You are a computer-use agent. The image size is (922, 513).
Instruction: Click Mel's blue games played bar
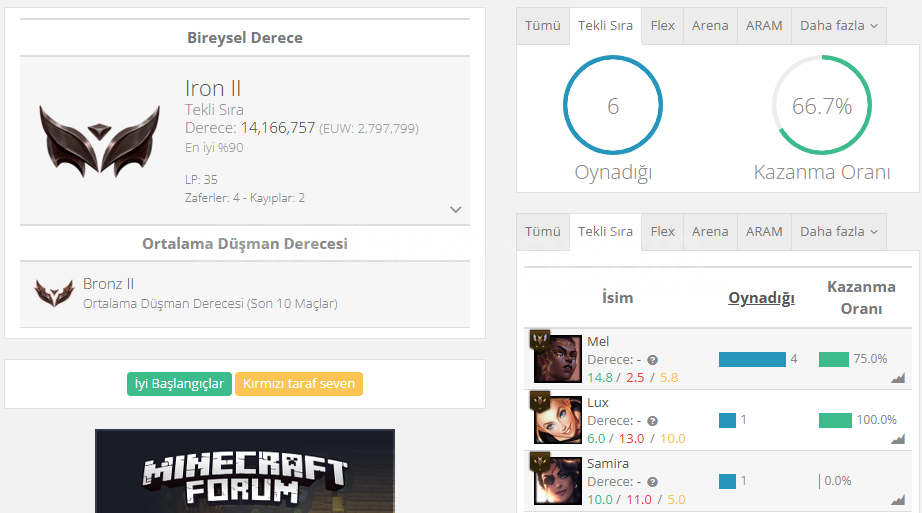[752, 359]
